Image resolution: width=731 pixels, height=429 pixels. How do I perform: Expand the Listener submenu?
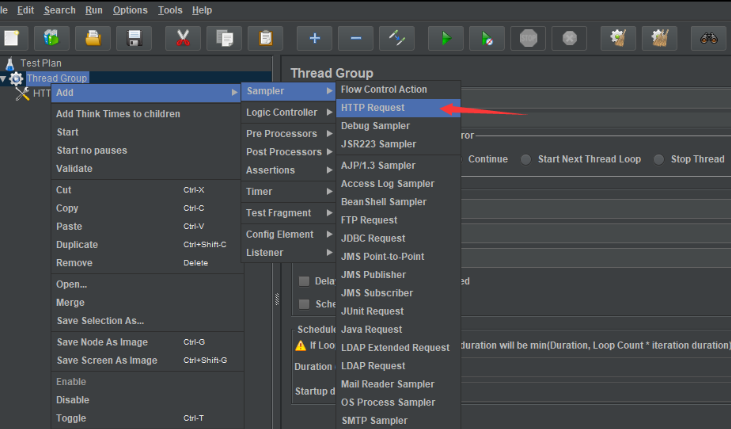[289, 253]
